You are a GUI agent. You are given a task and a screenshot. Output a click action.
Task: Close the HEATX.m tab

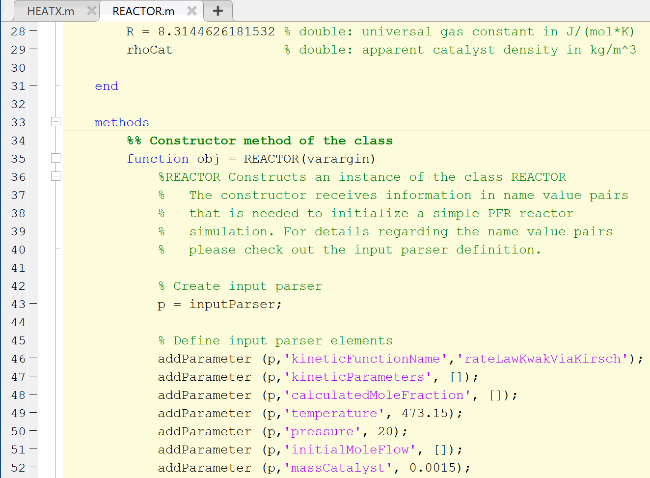[x=92, y=11]
